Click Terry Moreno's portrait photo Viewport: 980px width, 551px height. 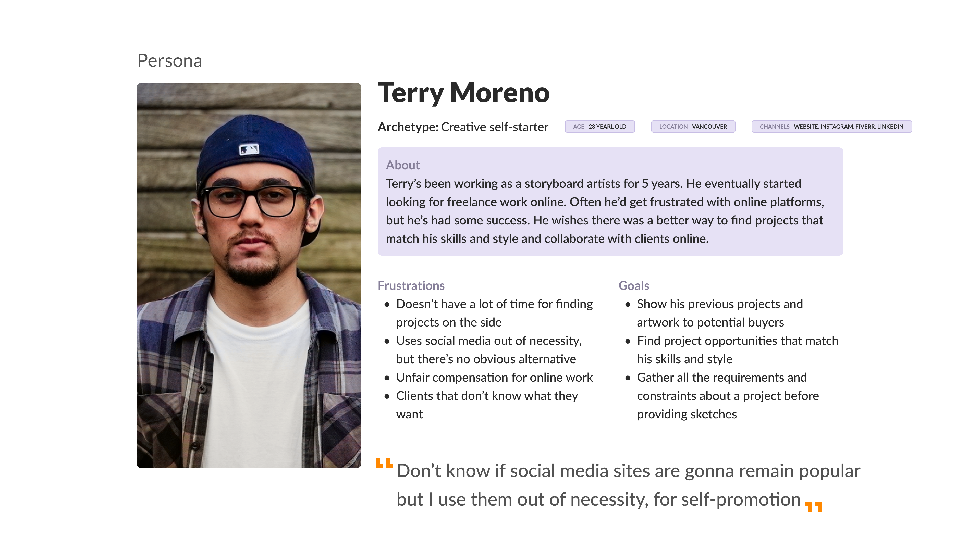click(249, 275)
